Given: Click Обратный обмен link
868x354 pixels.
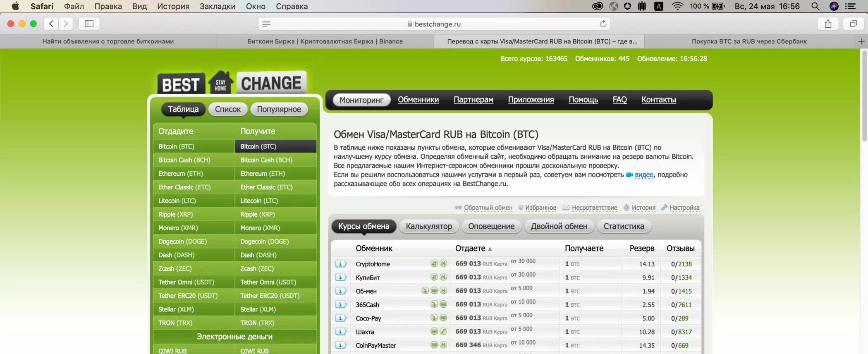Looking at the screenshot, I should tap(488, 208).
